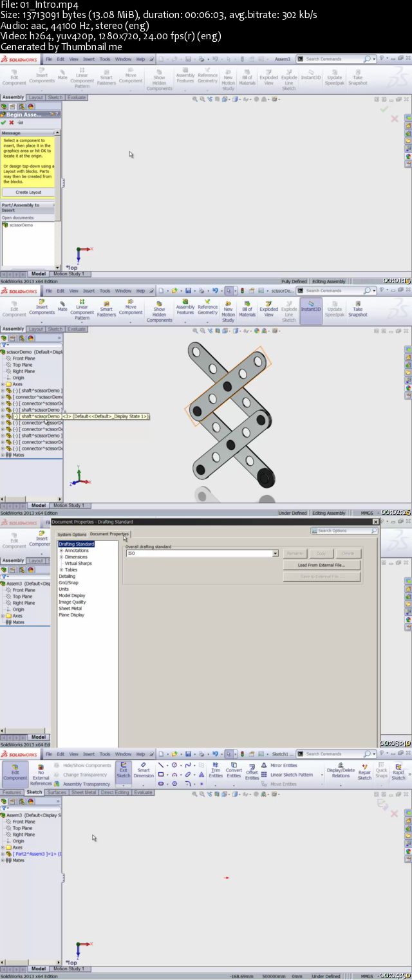Image resolution: width=412 pixels, height=980 pixels.
Task: Select Units in Document Properties list
Action: click(x=64, y=589)
